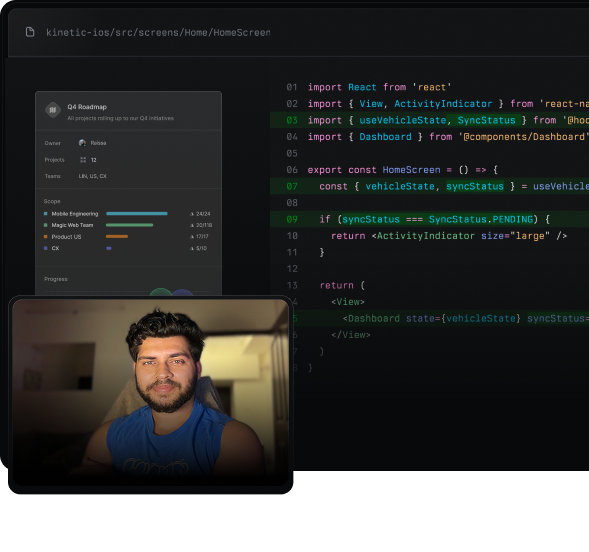Open the Q4 Roadmap title
The image size is (589, 552).
pos(87,107)
